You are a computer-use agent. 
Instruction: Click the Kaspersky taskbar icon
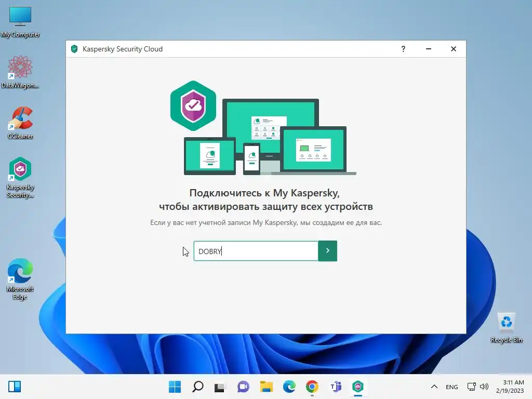(358, 387)
